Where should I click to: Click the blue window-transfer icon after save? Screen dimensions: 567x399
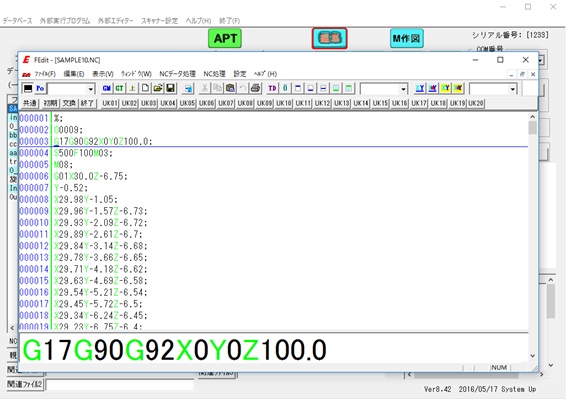click(x=188, y=88)
